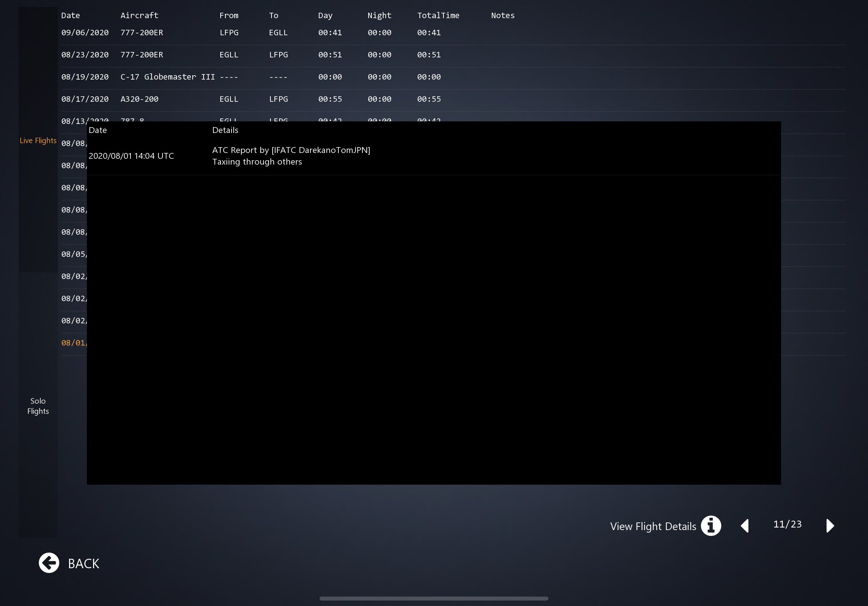Select the 08/17/2020 A320-200 flight row
868x606 pixels.
[x=249, y=99]
